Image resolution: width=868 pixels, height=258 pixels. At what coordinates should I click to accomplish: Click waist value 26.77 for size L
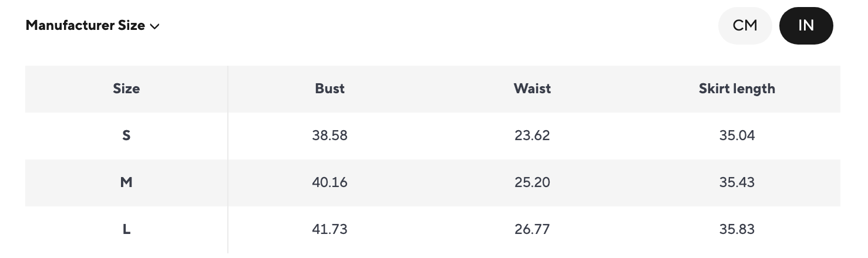(532, 229)
